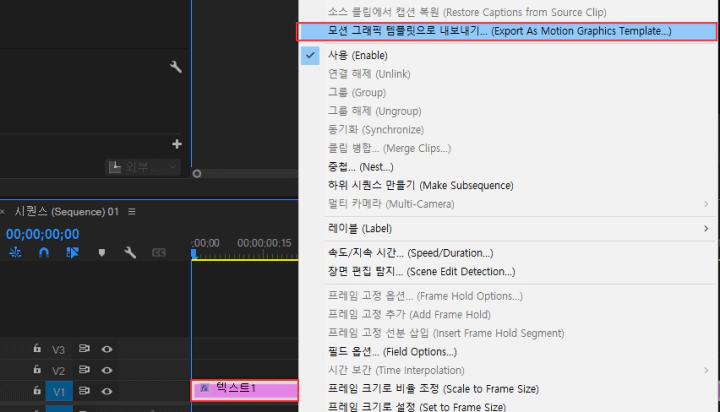Hide track V2 output with the eye
The width and height of the screenshot is (720, 412).
tap(107, 370)
